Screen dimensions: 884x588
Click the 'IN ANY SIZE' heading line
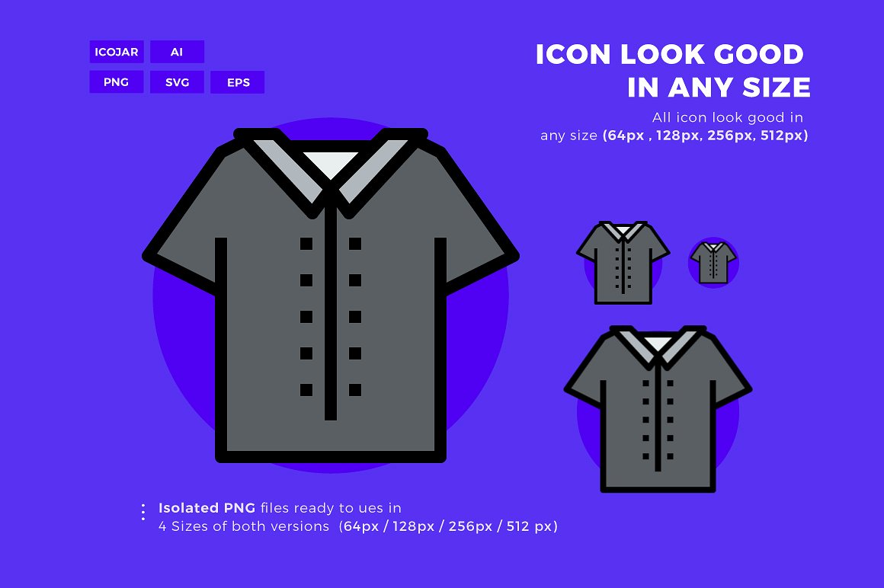pos(719,88)
